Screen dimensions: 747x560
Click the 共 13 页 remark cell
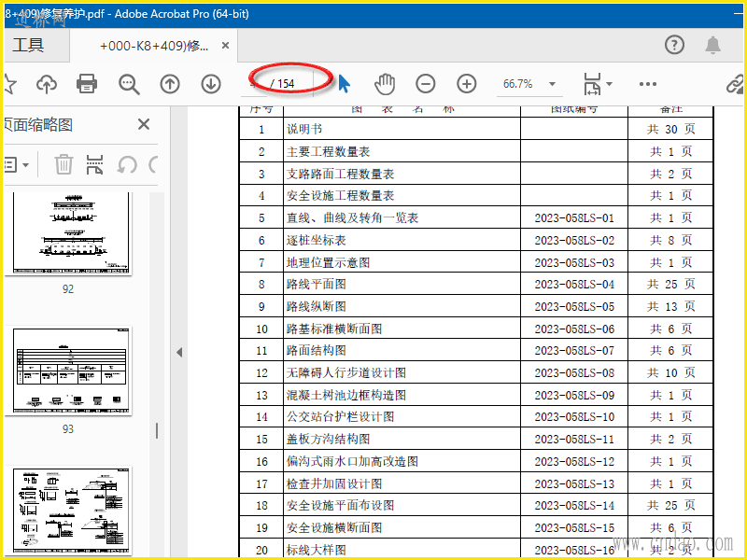pyautogui.click(x=670, y=307)
